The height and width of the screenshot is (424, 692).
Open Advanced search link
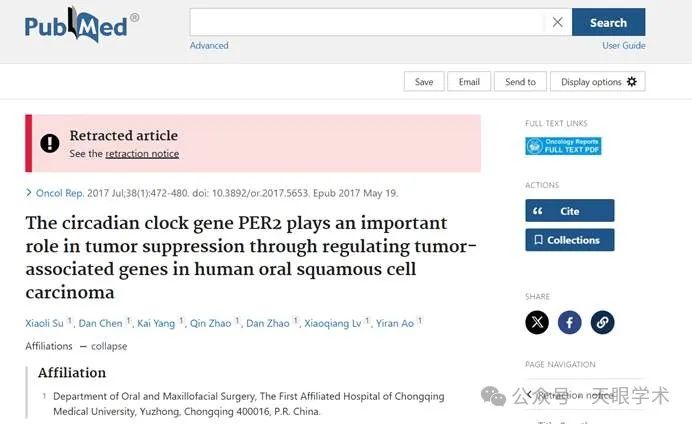tap(209, 45)
